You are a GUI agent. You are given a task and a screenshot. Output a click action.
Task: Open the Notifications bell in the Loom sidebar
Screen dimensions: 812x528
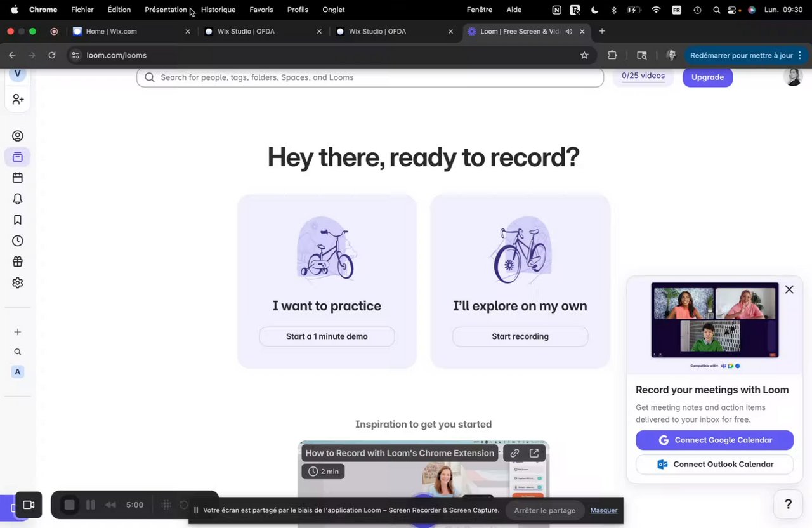pos(18,199)
